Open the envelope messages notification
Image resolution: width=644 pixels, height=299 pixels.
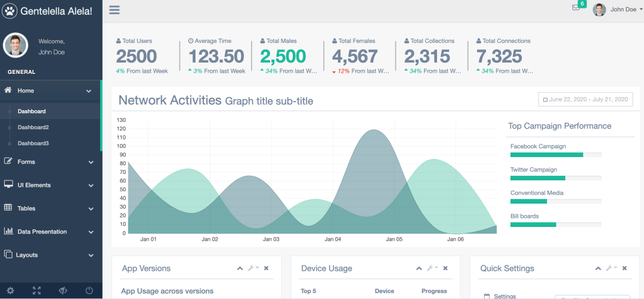pos(576,8)
